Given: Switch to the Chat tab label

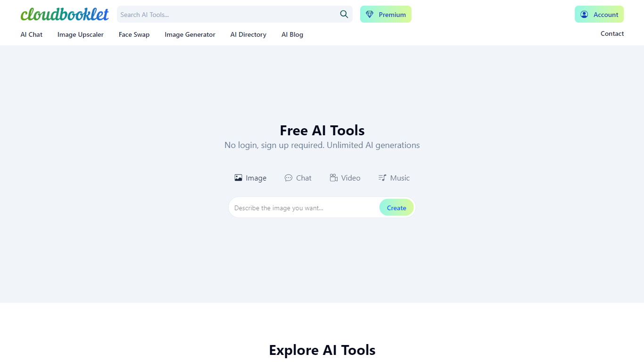Looking at the screenshot, I should point(304,178).
